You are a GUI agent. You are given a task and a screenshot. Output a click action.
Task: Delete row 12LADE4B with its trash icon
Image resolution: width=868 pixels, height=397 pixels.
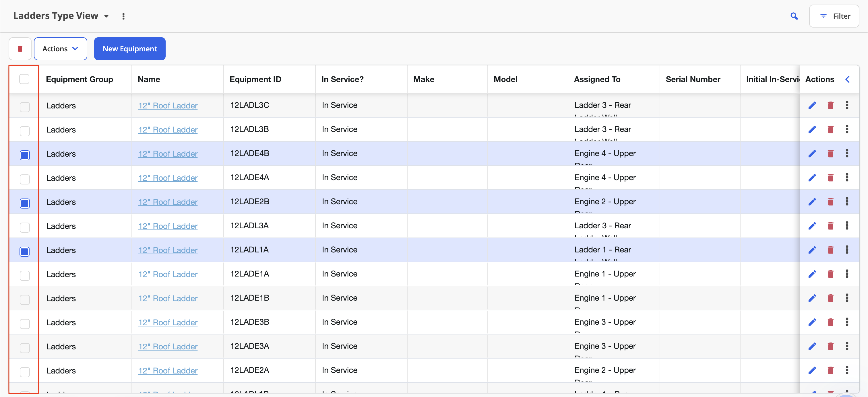[830, 153]
